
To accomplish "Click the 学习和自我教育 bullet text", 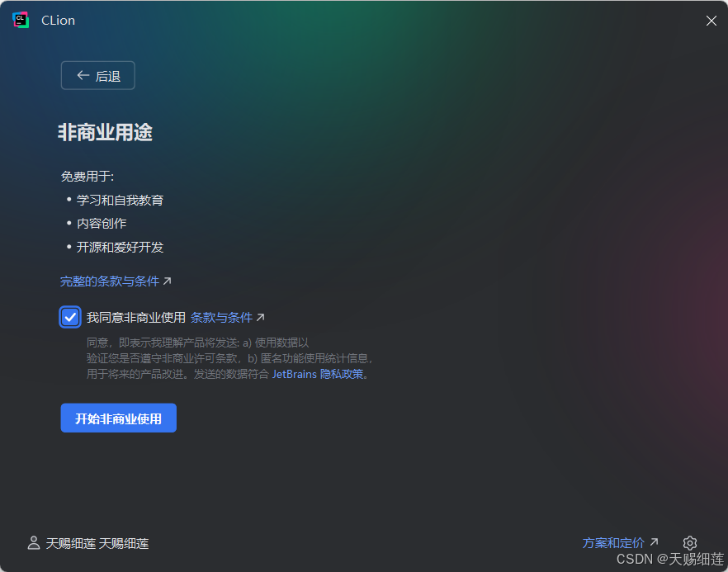I will coord(120,200).
